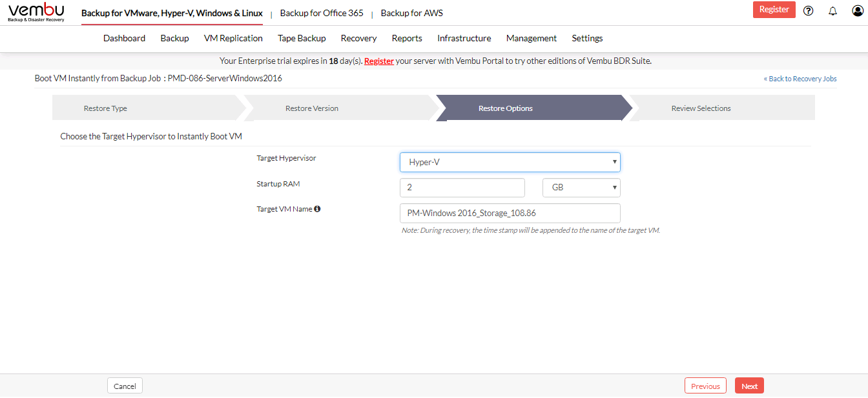Image resolution: width=868 pixels, height=398 pixels.
Task: Open the Recovery menu
Action: click(x=358, y=38)
